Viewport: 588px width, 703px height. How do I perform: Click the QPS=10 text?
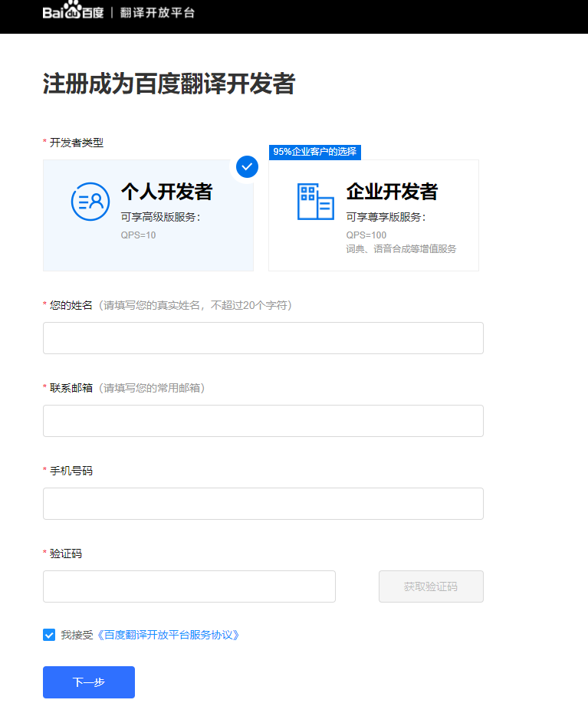pos(138,235)
